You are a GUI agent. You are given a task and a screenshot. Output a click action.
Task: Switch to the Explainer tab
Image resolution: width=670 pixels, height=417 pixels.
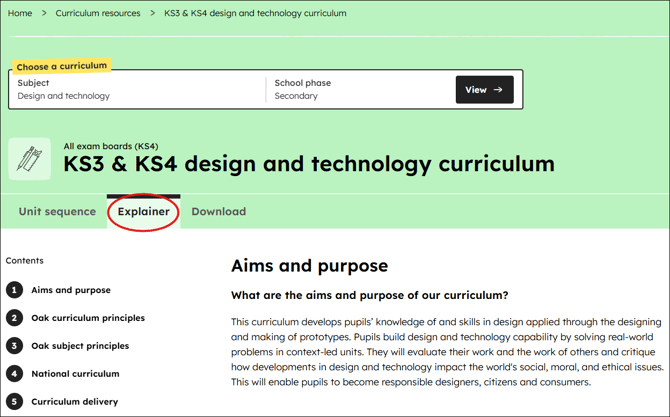click(x=144, y=211)
